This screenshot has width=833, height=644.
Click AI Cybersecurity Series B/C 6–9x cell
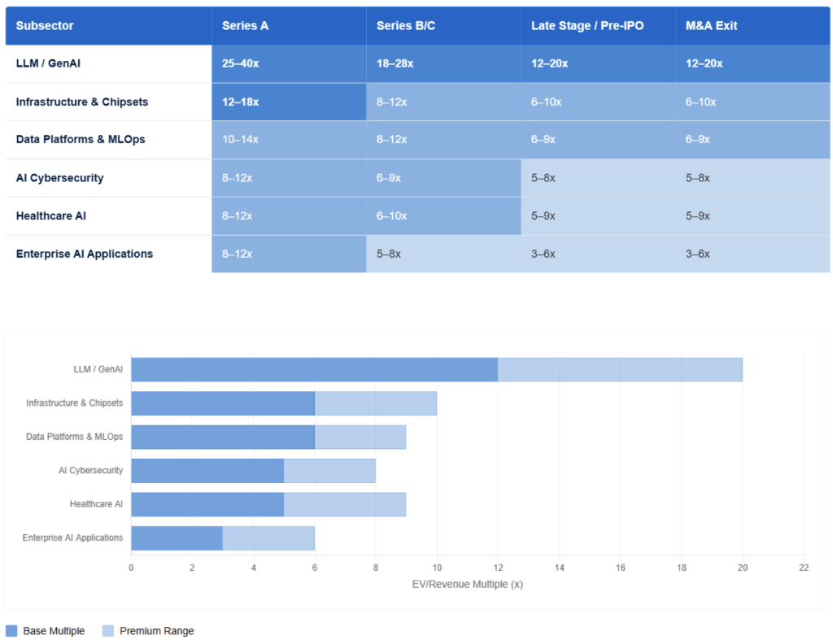[443, 178]
